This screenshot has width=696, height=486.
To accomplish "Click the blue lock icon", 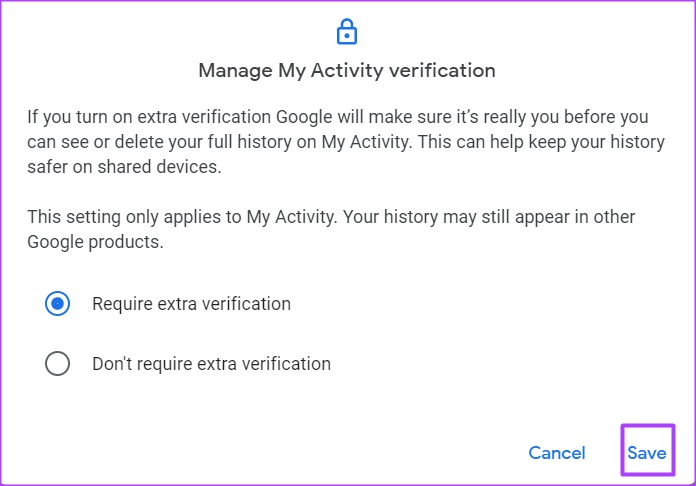I will (347, 31).
